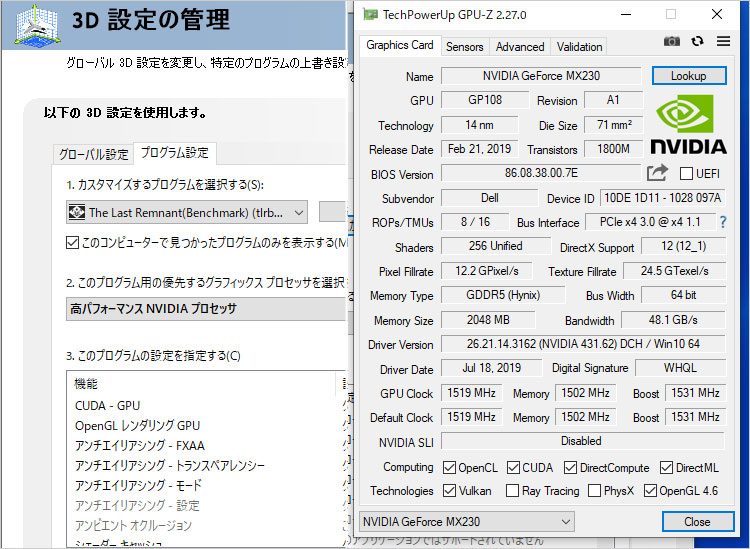This screenshot has height=549, width=750.
Task: Click the Close button in GPU-Z
Action: pyautogui.click(x=697, y=522)
